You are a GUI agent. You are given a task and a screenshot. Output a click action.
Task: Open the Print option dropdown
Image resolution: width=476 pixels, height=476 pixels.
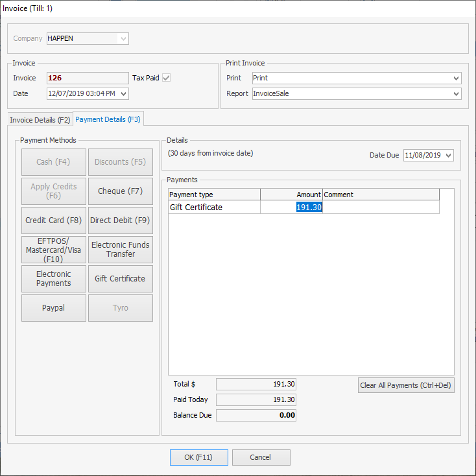point(456,78)
